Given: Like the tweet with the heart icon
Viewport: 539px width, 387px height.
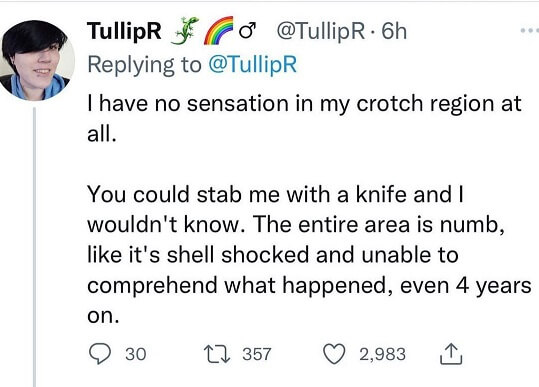Looking at the screenshot, I should click(334, 354).
